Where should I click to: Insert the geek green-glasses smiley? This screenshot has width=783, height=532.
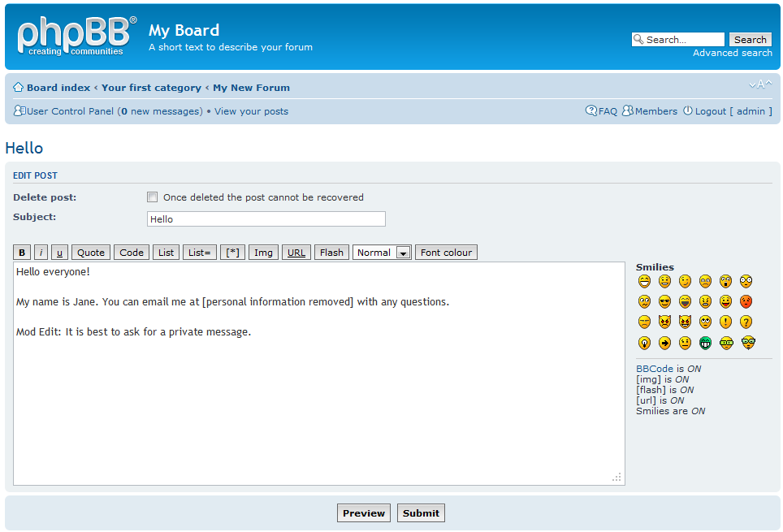726,344
